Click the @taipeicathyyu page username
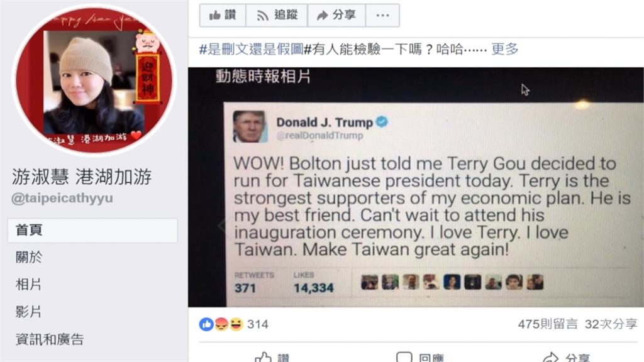Viewport: 644px width, 362px height. [x=62, y=198]
